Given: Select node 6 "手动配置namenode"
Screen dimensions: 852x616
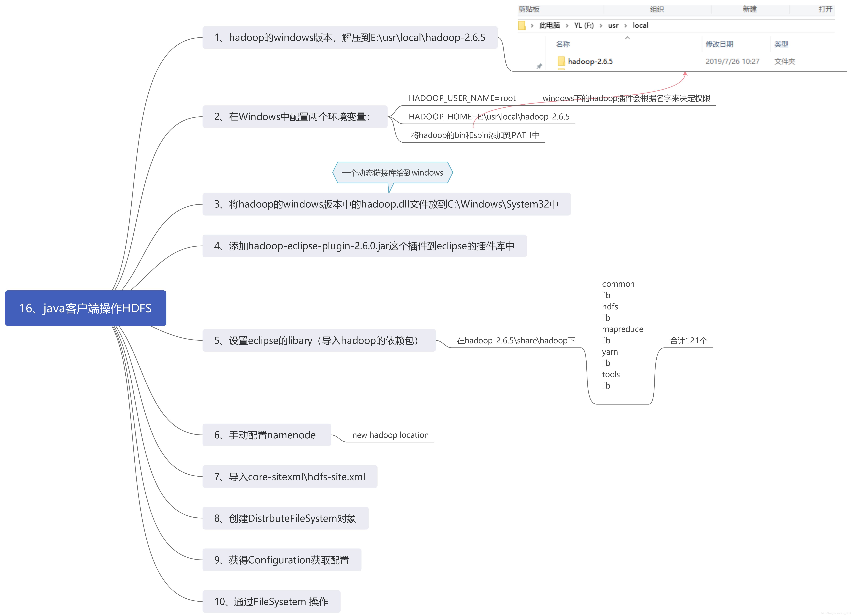Looking at the screenshot, I should click(267, 435).
